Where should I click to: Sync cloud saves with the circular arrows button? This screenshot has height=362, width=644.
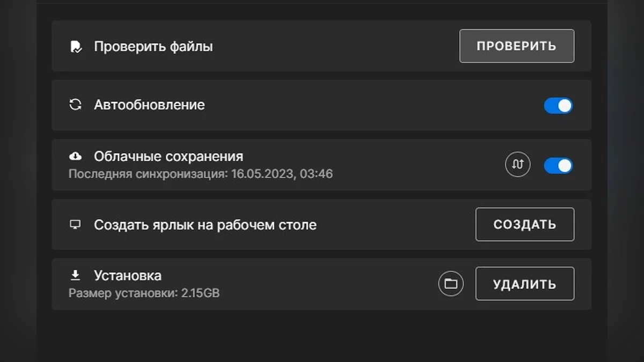(x=518, y=165)
